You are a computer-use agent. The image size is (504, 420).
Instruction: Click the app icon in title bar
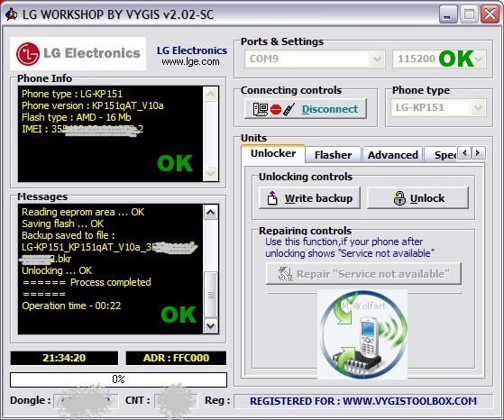tap(12, 14)
